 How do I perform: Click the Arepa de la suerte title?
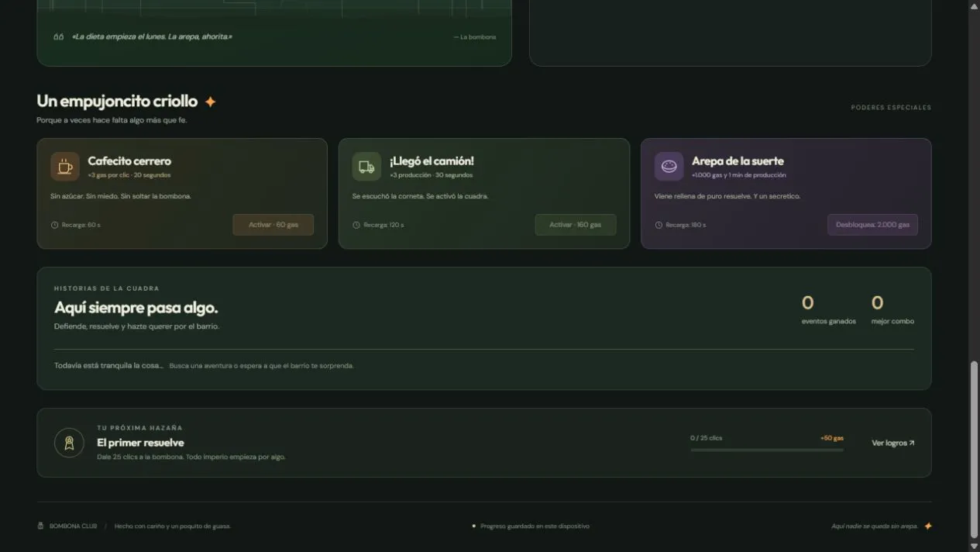click(738, 160)
